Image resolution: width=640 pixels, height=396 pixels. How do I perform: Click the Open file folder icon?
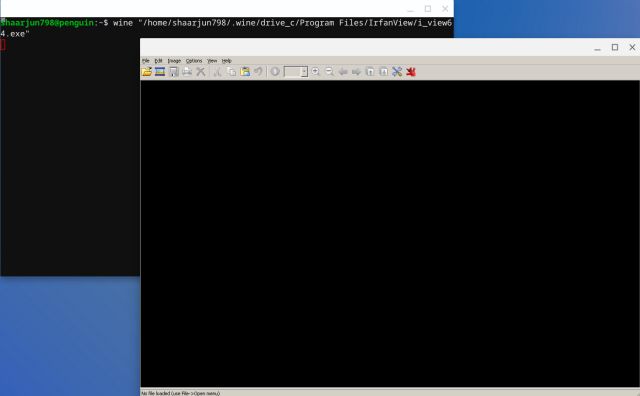[147, 72]
